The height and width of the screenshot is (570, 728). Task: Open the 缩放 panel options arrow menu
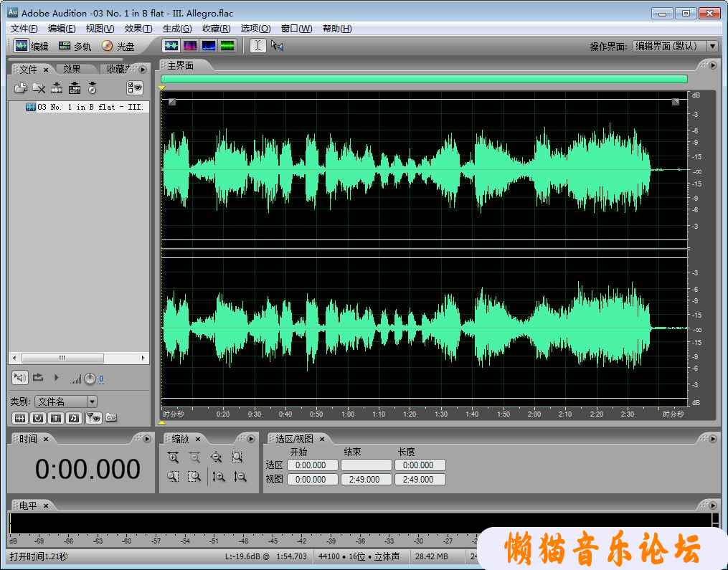(x=251, y=439)
